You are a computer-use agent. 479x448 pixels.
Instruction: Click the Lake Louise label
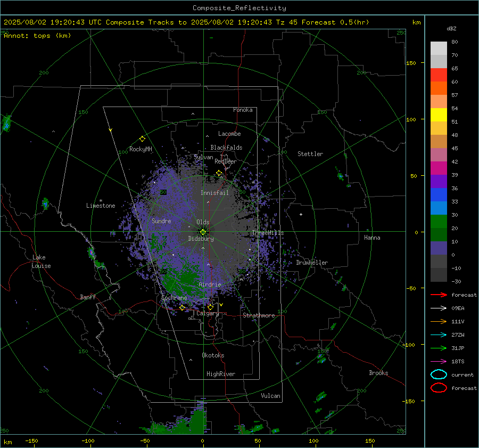click(x=42, y=262)
